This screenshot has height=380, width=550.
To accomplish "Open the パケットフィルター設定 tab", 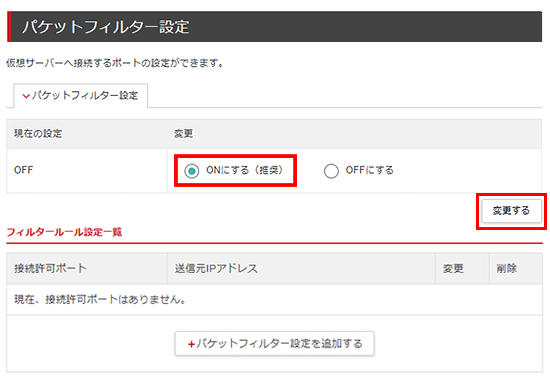I will 80,95.
